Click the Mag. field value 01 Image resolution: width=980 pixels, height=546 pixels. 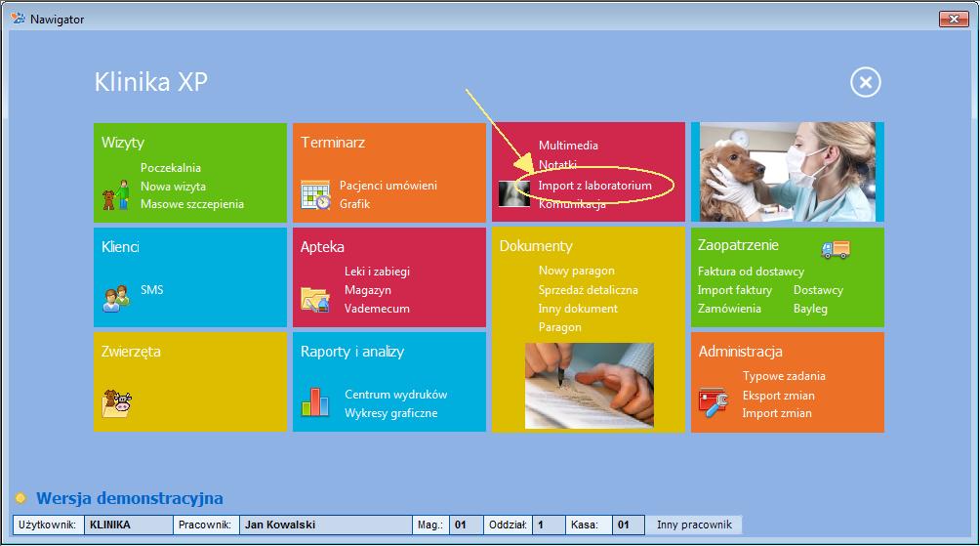pyautogui.click(x=467, y=525)
